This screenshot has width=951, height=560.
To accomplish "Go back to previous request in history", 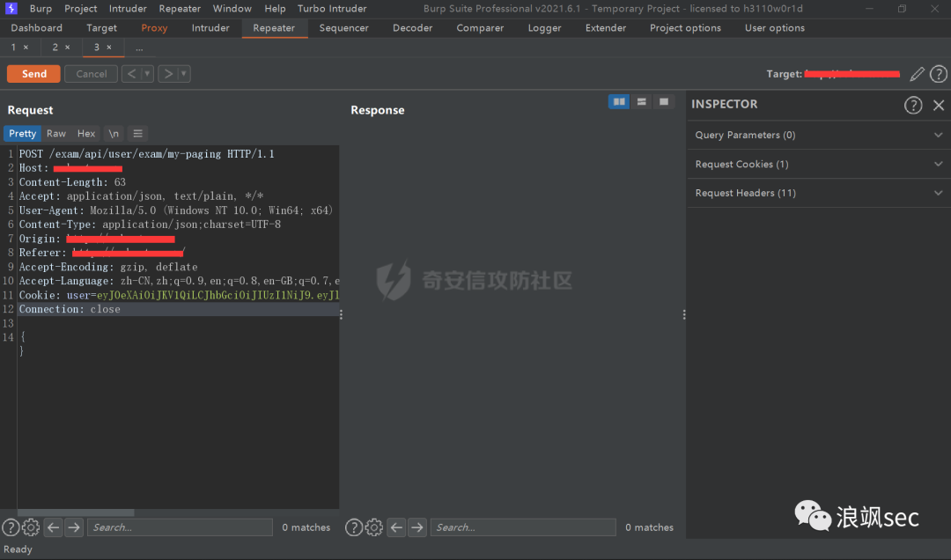I will click(x=131, y=74).
